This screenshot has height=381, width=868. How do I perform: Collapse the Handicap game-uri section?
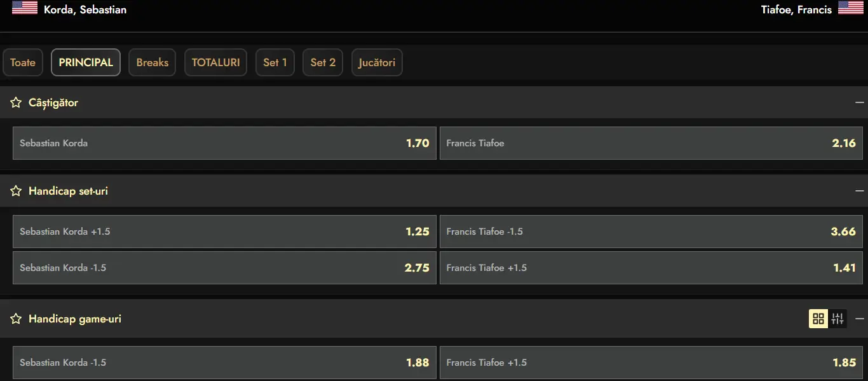point(860,319)
